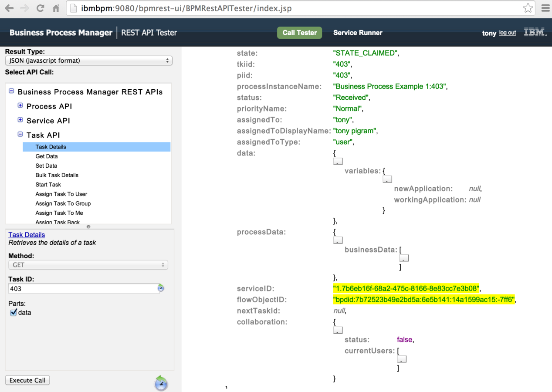Image resolution: width=552 pixels, height=392 pixels.
Task: Select Assign Task To Me call
Action: click(x=59, y=213)
